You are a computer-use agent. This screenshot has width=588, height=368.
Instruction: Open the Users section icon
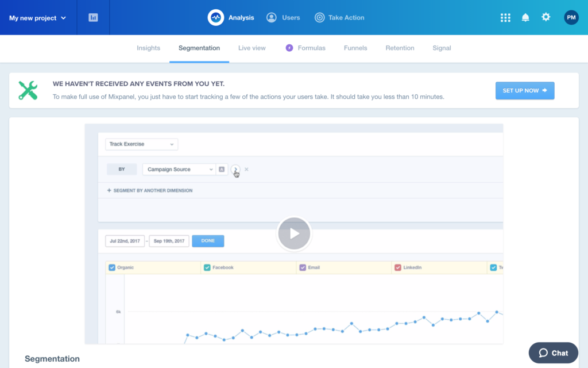pyautogui.click(x=272, y=18)
